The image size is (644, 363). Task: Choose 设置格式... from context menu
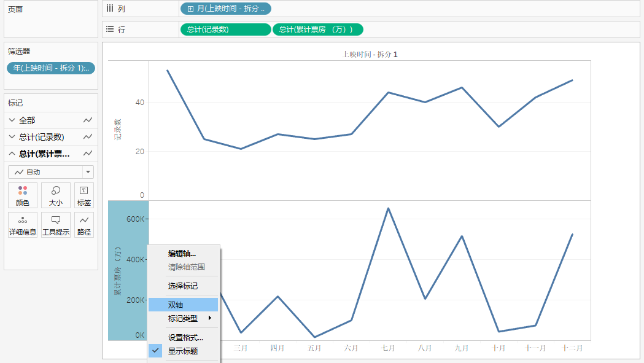[x=185, y=338]
